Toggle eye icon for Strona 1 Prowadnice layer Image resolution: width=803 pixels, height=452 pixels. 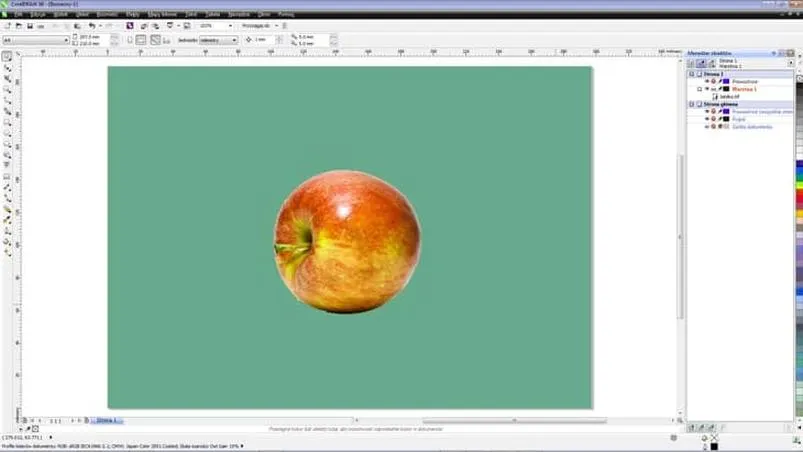(707, 81)
